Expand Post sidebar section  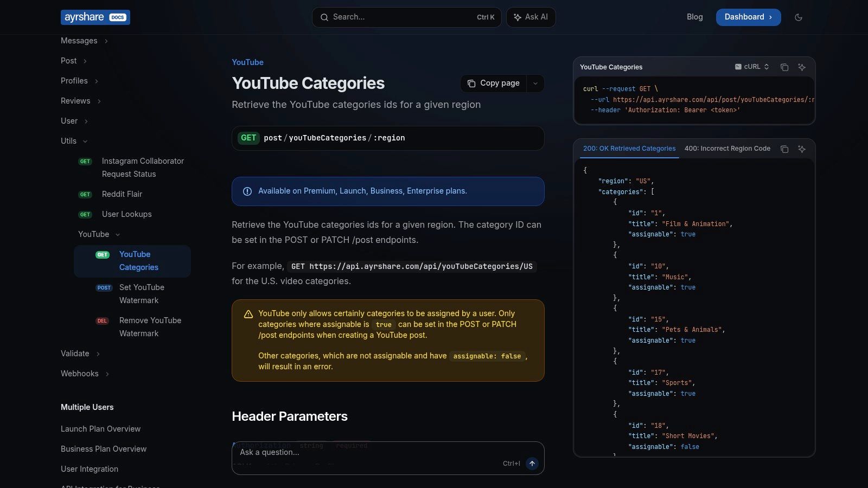coord(74,61)
